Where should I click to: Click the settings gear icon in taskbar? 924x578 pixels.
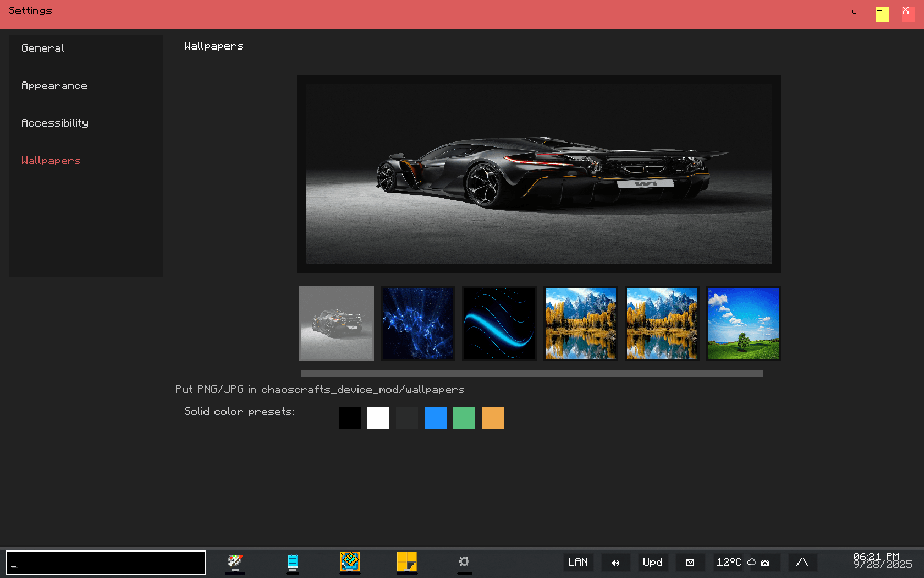464,562
